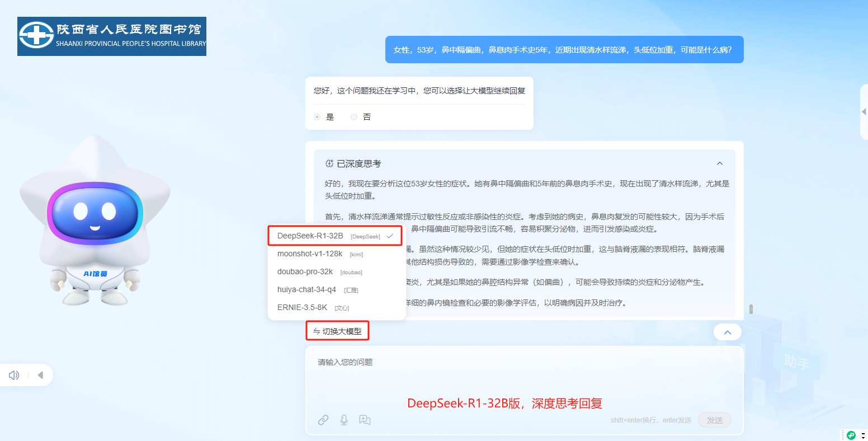Mute the speaker sound icon
868x441 pixels.
(14, 375)
